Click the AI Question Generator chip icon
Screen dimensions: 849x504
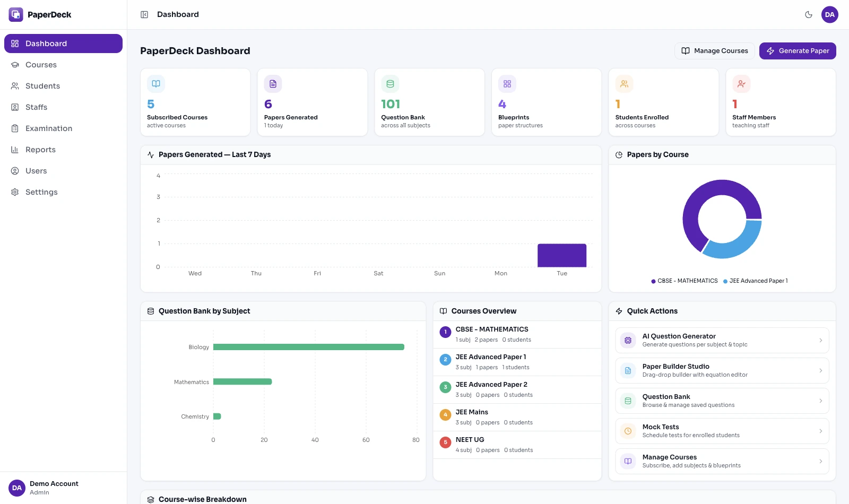[628, 341]
